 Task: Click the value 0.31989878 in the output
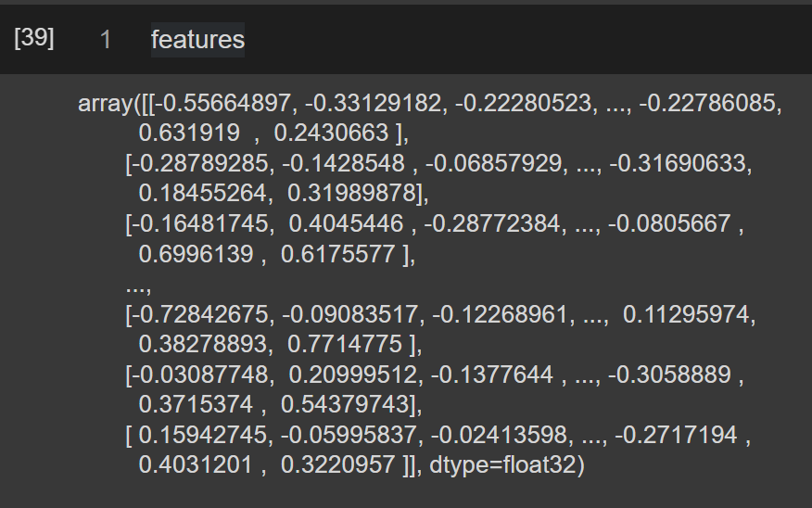tap(351, 193)
